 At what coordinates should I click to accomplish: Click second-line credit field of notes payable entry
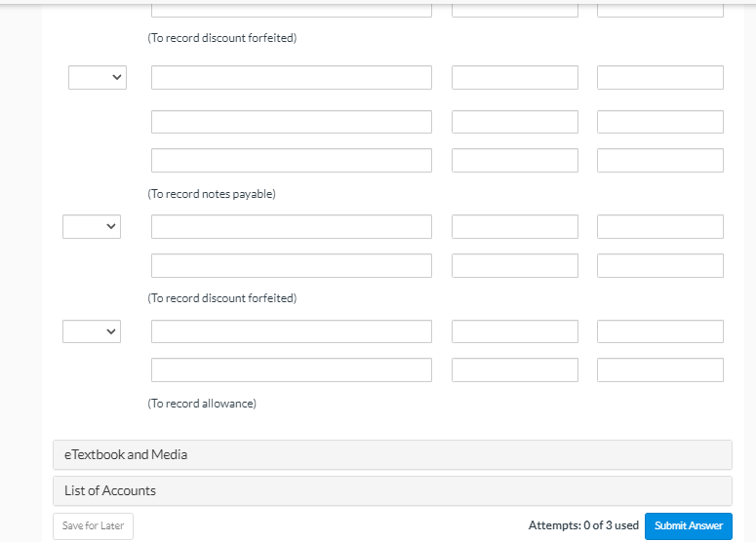point(660,122)
